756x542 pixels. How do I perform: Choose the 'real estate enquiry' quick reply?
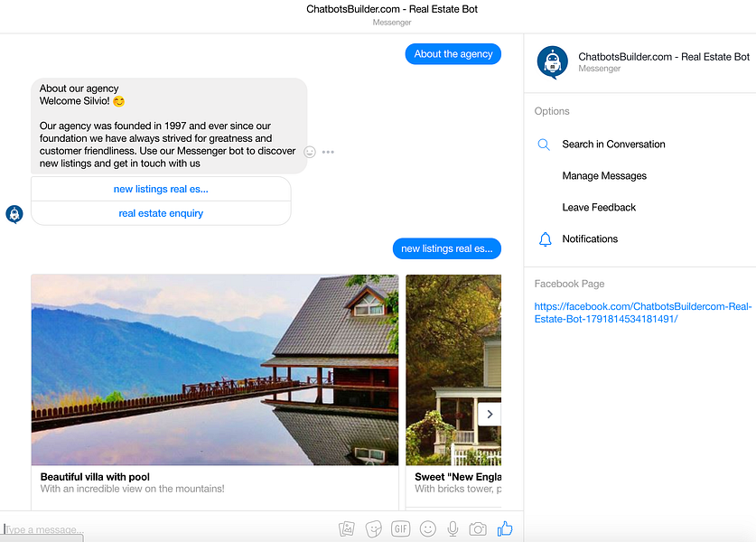161,212
